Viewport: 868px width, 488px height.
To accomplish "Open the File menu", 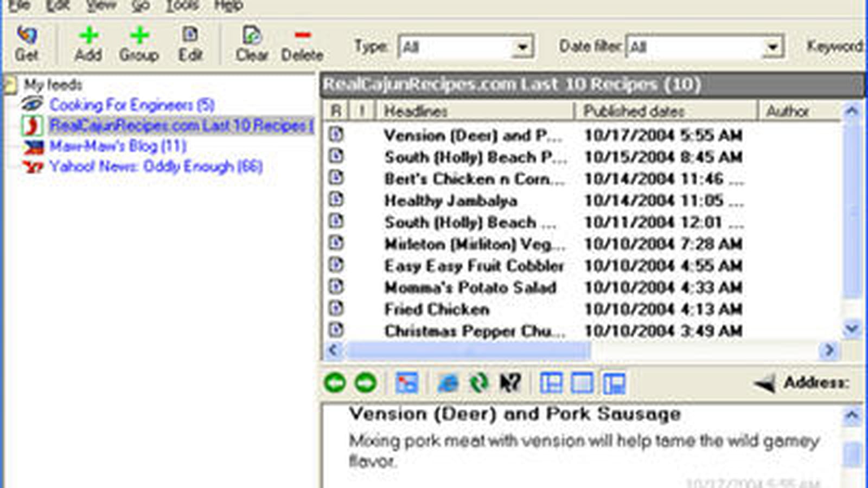I will (20, 5).
